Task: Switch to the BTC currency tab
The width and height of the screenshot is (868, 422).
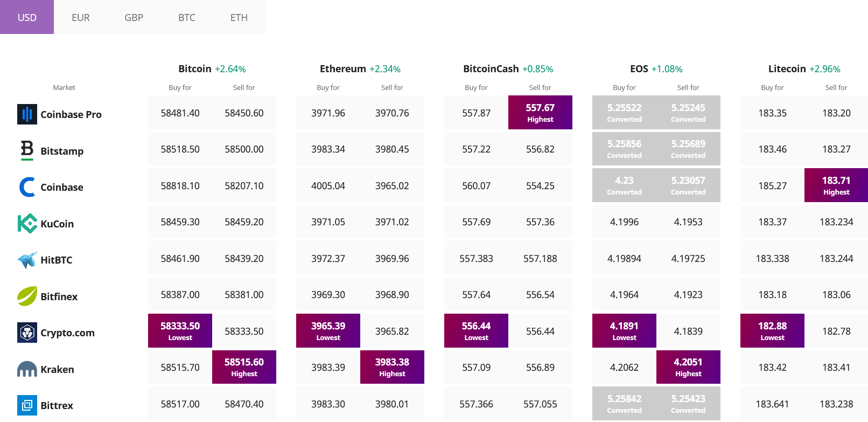Action: pos(187,17)
